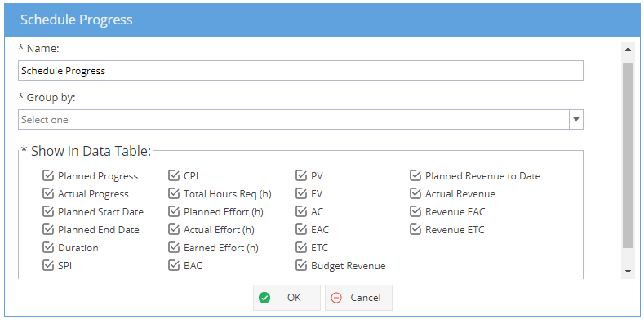
Task: Disable the Duration column checkbox
Action: click(48, 247)
